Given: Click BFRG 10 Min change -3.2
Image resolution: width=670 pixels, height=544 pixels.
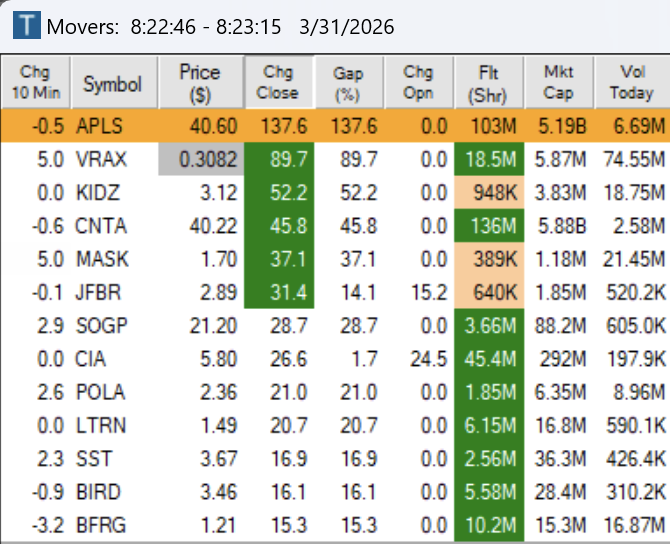Looking at the screenshot, I should (x=48, y=525).
